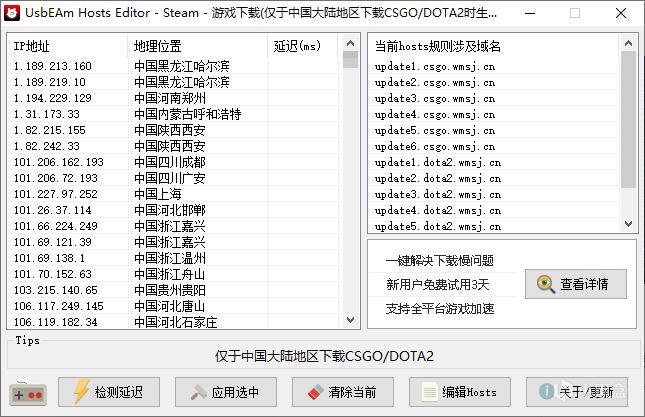
Task: Select IP 1.189.213.160 row
Action: pos(175,66)
